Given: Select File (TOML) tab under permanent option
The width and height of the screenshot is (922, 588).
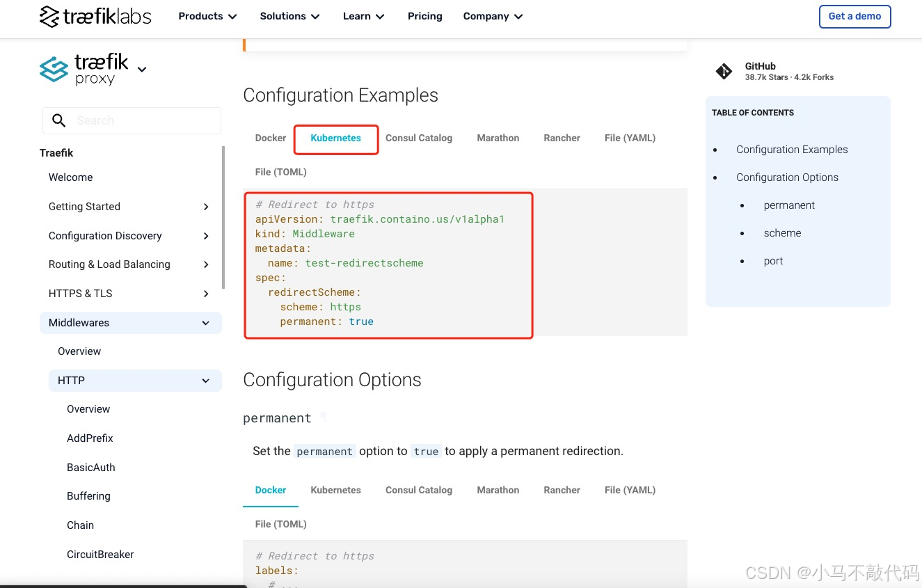Looking at the screenshot, I should [x=281, y=524].
